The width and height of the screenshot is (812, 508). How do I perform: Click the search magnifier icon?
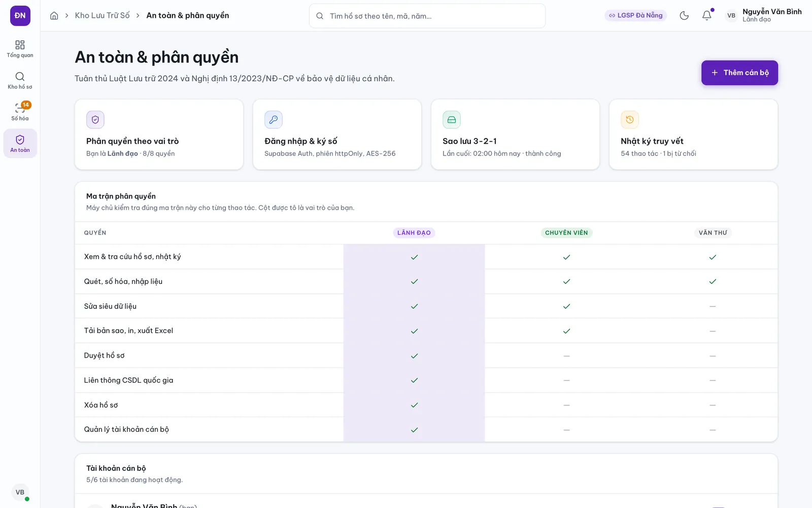[x=320, y=16]
